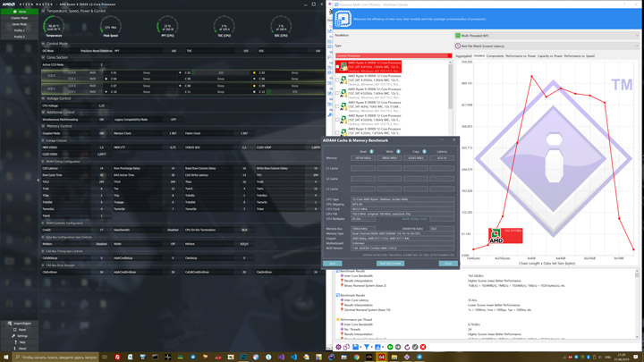Check the 4.2GHz 1.87GHz IMC result checkbox
The width and height of the screenshot is (644, 362).
pos(337,132)
